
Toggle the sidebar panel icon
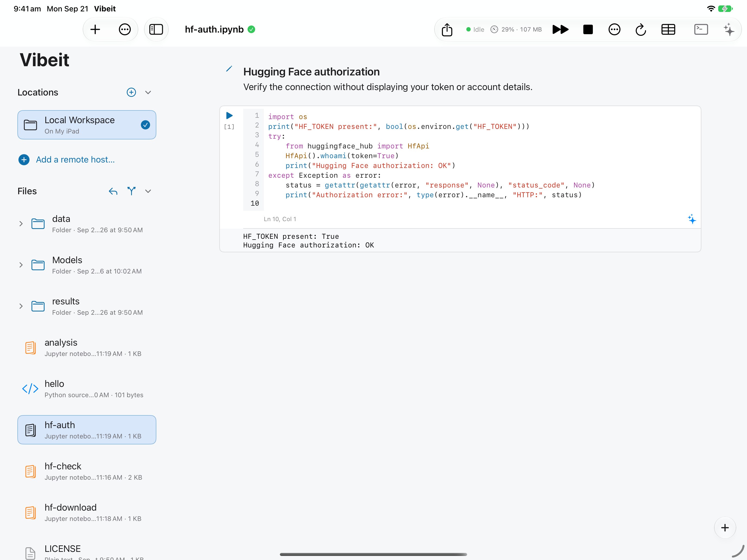click(x=156, y=29)
